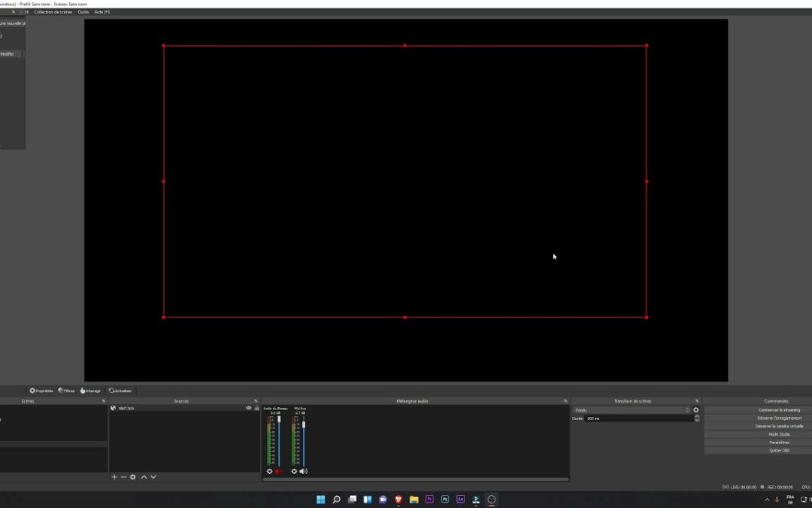Expand hidden icons in the system tray
Viewport: 812px width, 508px height.
[x=765, y=497]
